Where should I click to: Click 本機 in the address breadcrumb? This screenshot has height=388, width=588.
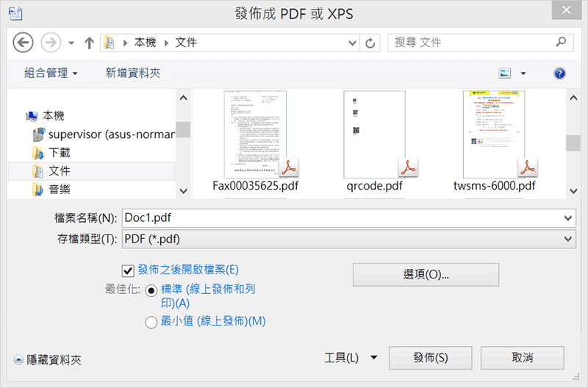[x=145, y=43]
